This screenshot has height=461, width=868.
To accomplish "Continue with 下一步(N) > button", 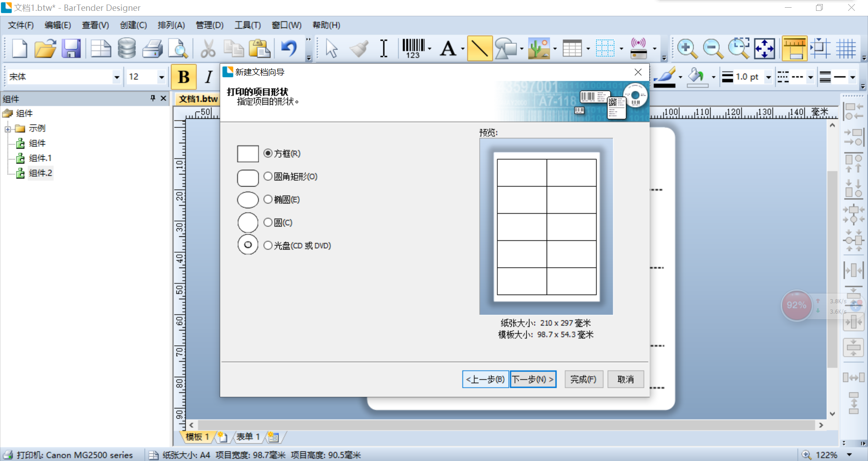I will 533,379.
